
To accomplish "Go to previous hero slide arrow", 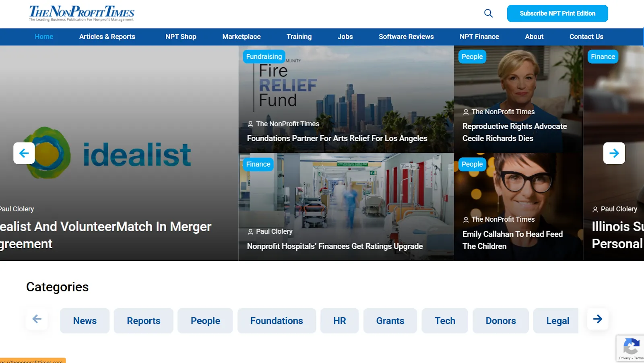I will (24, 153).
